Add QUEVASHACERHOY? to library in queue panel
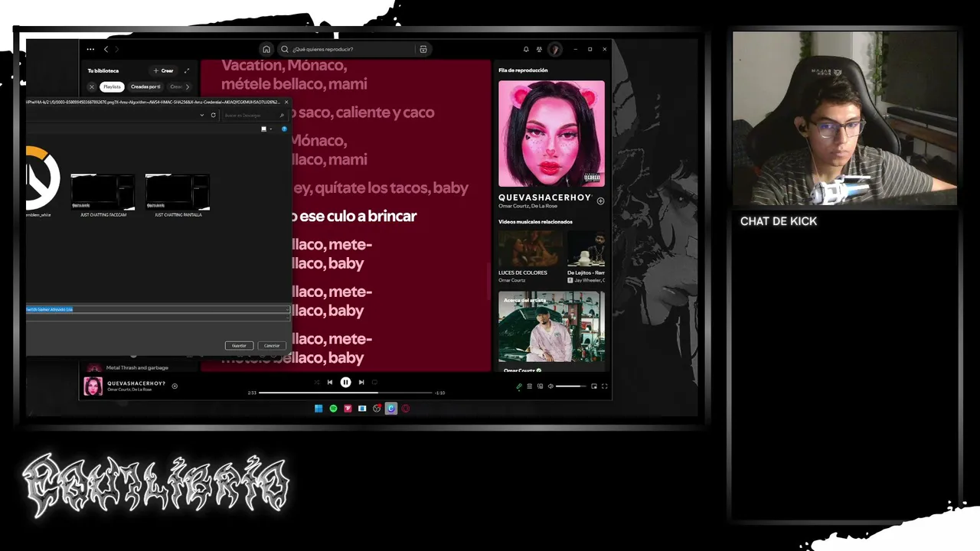 click(600, 201)
